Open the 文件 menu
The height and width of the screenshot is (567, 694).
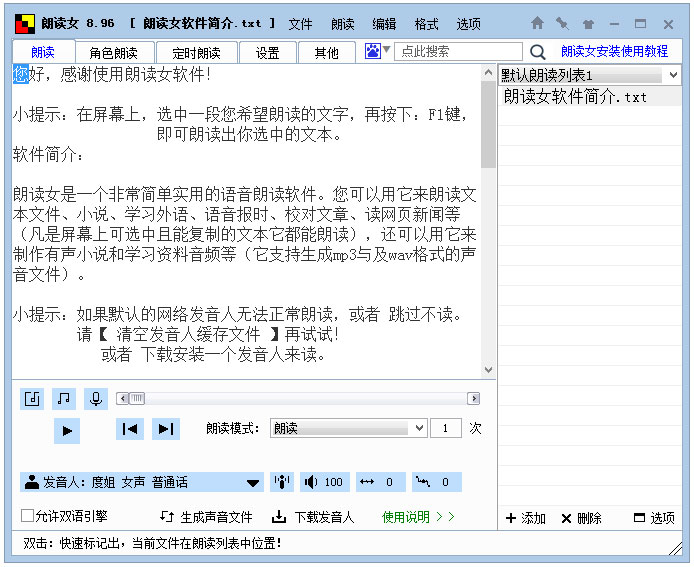[x=301, y=24]
